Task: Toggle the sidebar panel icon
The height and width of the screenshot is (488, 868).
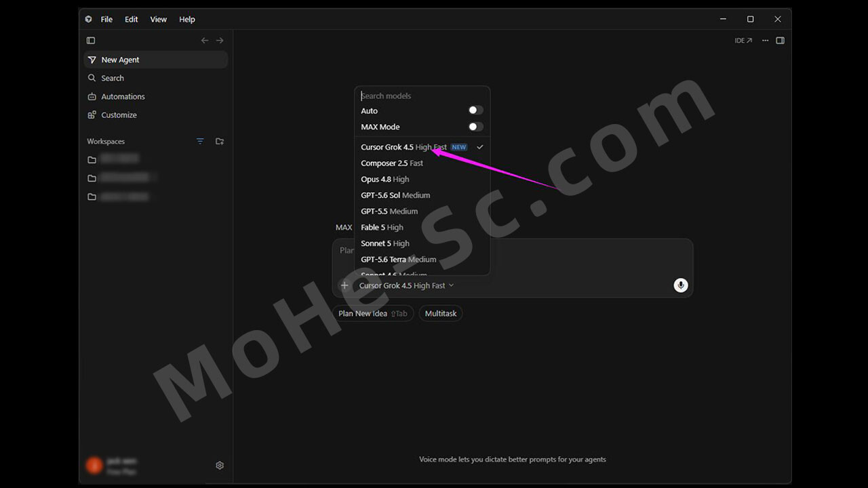Action: pos(91,41)
